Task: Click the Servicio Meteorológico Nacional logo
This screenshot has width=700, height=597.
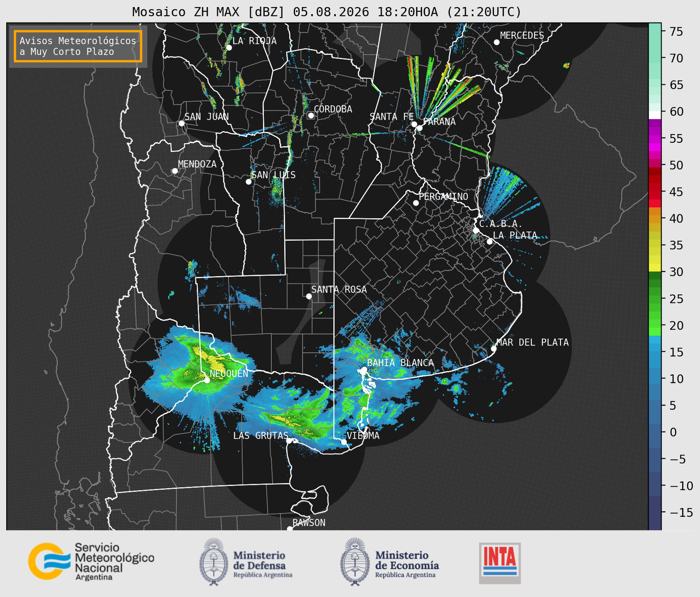Action: coord(91,561)
